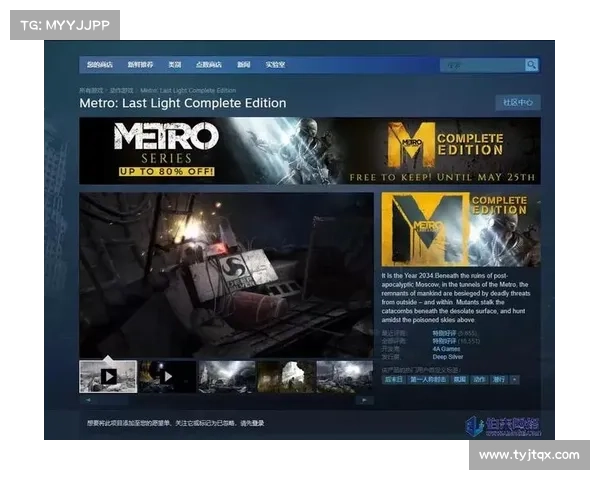Click the magnifier search icon
Screen dimensions: 600x480
click(x=531, y=65)
